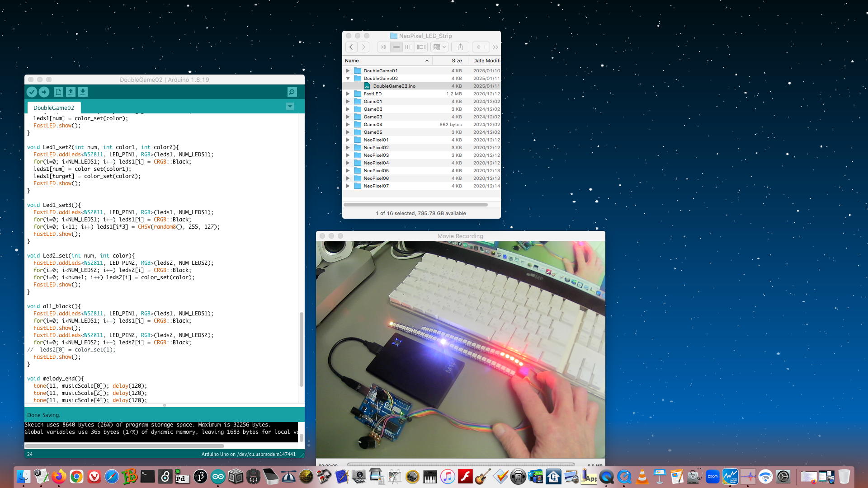This screenshot has width=868, height=488.
Task: Sort Finder list by Size column
Action: (457, 61)
